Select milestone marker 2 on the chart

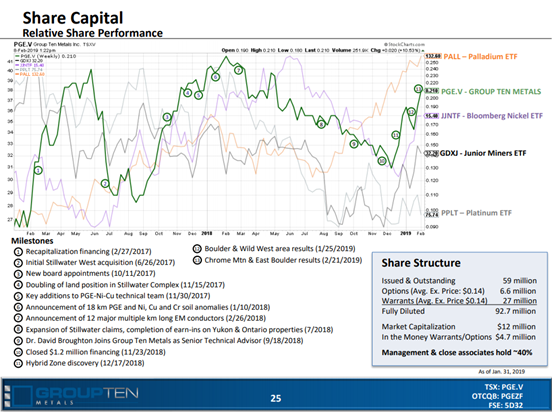(x=105, y=183)
